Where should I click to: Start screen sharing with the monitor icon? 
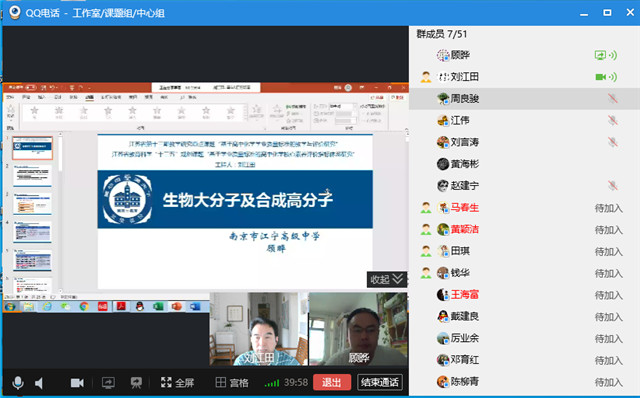tap(108, 383)
